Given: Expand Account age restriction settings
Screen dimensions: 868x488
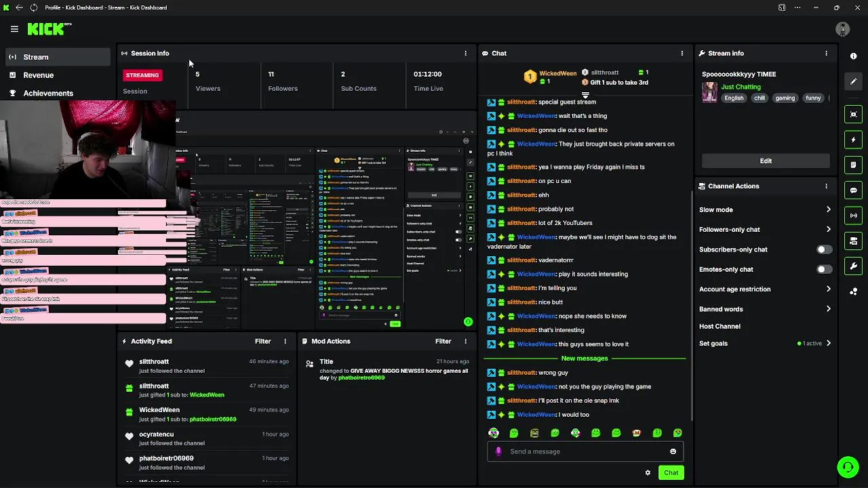Looking at the screenshot, I should tap(828, 289).
